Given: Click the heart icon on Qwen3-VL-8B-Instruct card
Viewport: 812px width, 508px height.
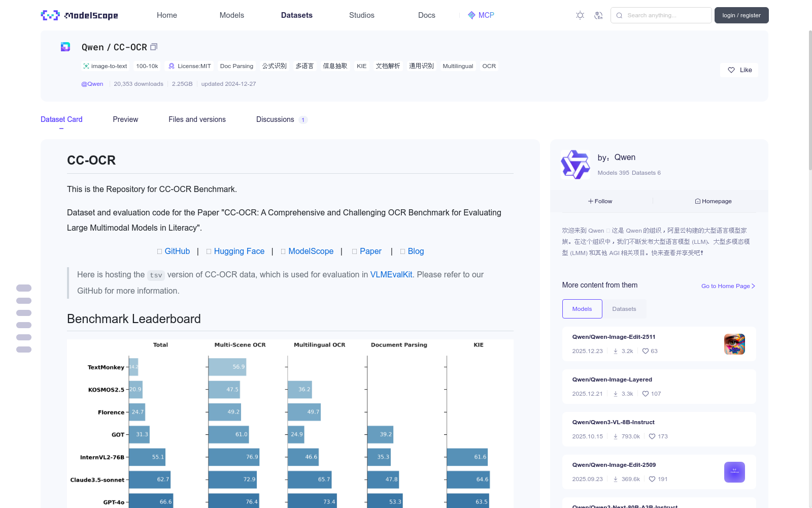Looking at the screenshot, I should tap(652, 436).
